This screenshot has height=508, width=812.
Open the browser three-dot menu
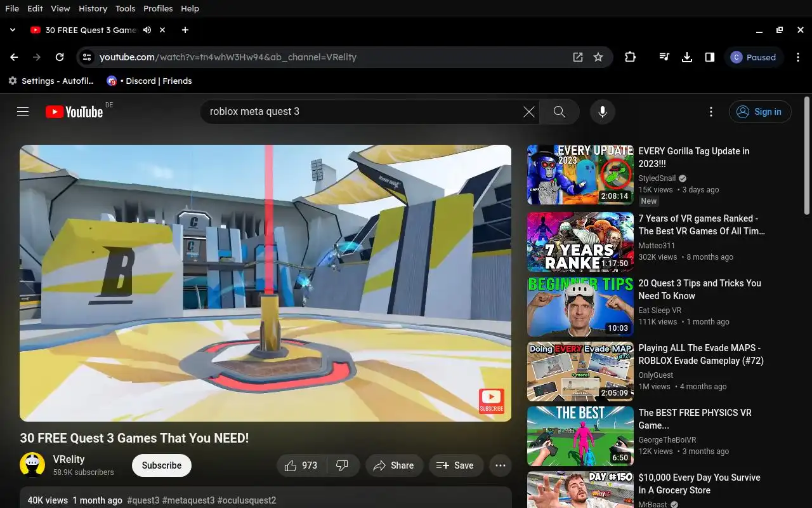pos(798,57)
